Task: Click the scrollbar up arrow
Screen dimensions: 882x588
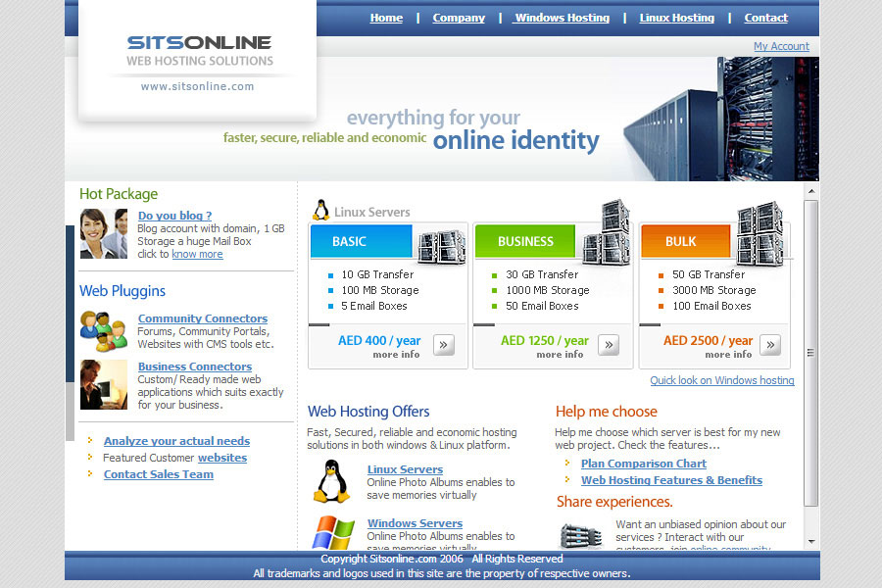Action: pos(811,191)
